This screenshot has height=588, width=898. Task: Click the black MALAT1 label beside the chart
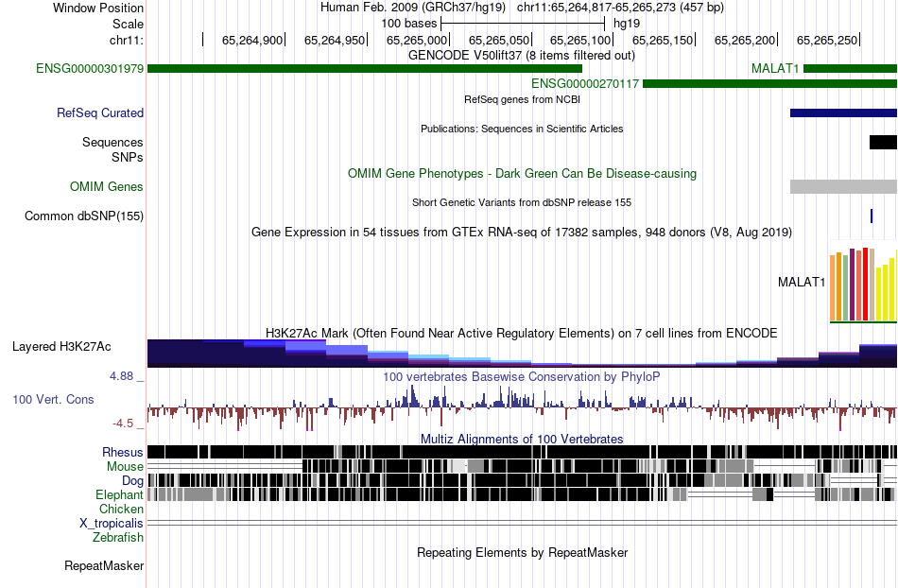click(802, 282)
